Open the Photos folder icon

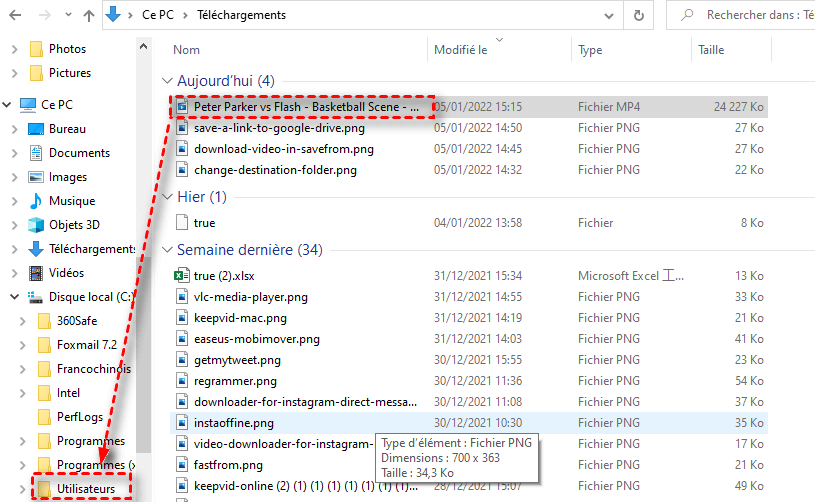coord(36,49)
